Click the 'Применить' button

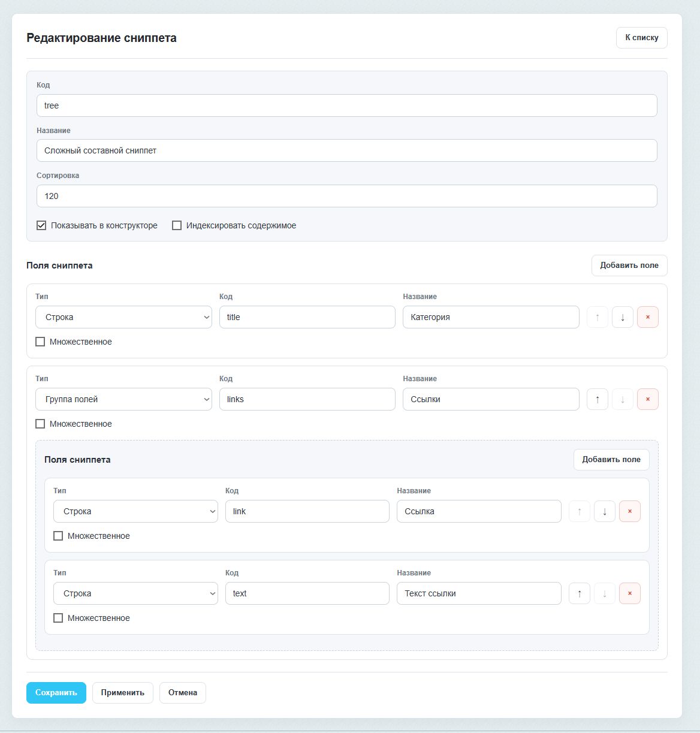(x=123, y=693)
